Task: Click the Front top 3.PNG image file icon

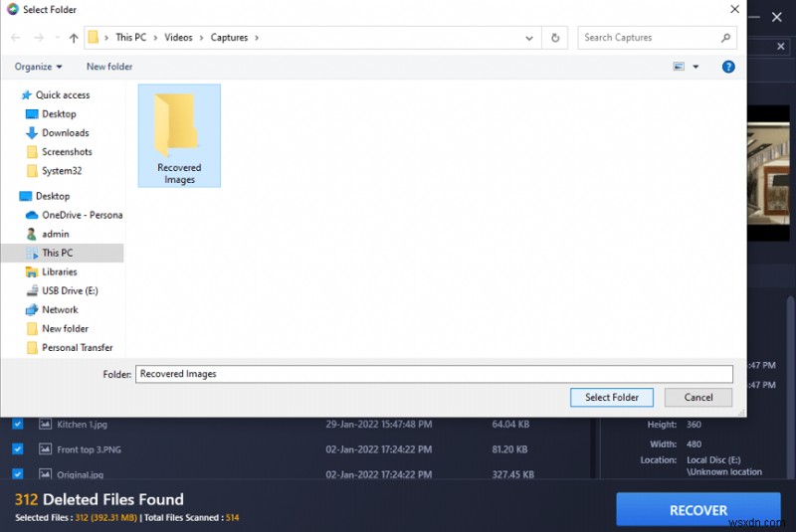Action: pos(45,448)
